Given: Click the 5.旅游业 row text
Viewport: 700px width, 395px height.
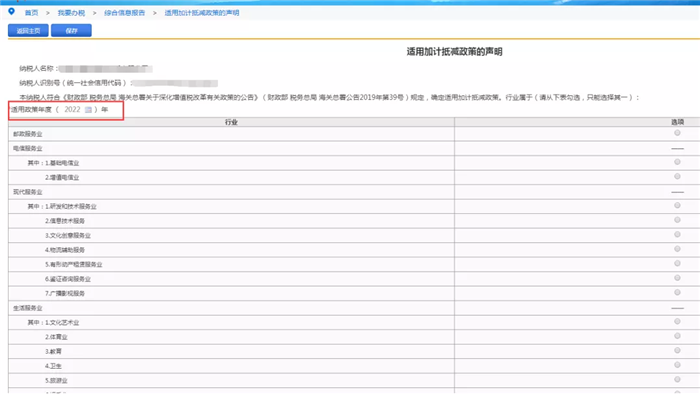Looking at the screenshot, I should (56, 381).
